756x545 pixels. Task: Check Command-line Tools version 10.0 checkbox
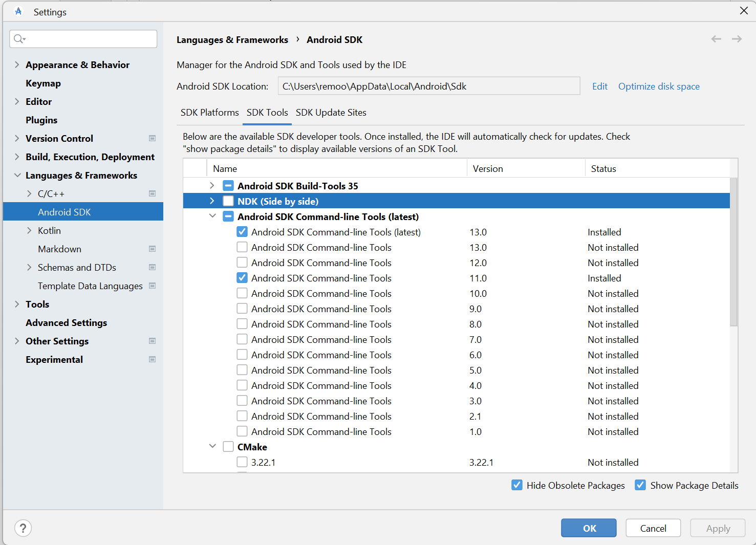242,293
